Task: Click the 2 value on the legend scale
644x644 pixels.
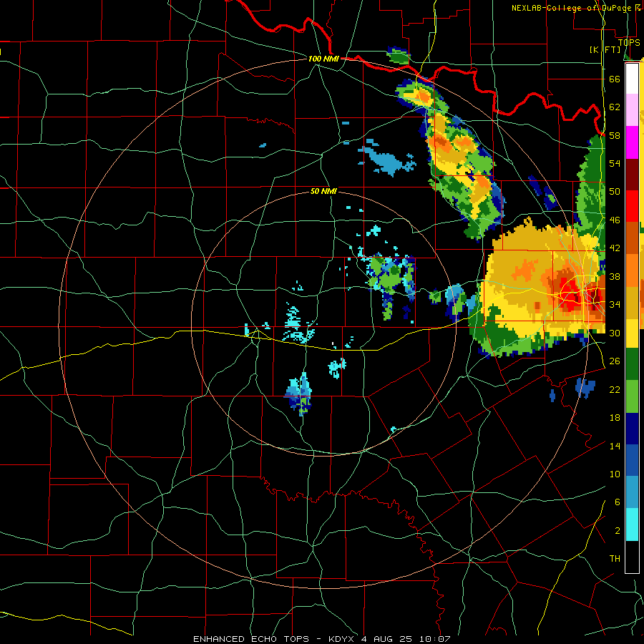Action: pyautogui.click(x=618, y=531)
